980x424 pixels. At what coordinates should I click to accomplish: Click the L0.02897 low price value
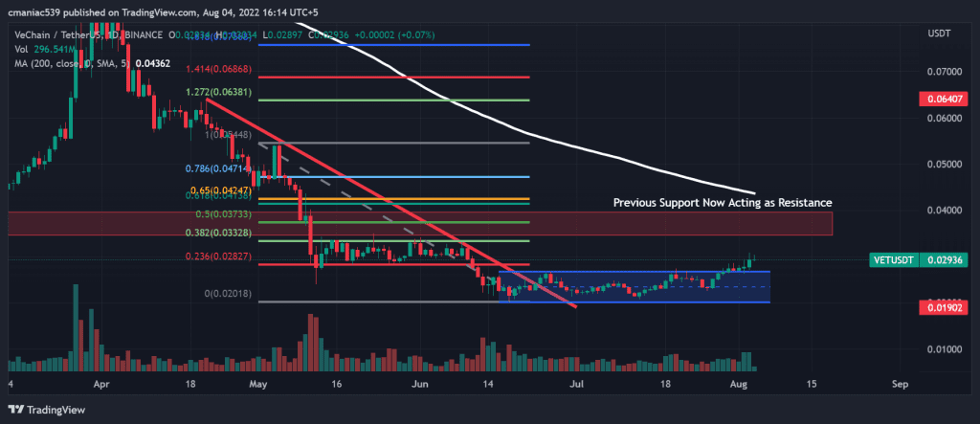click(x=283, y=35)
